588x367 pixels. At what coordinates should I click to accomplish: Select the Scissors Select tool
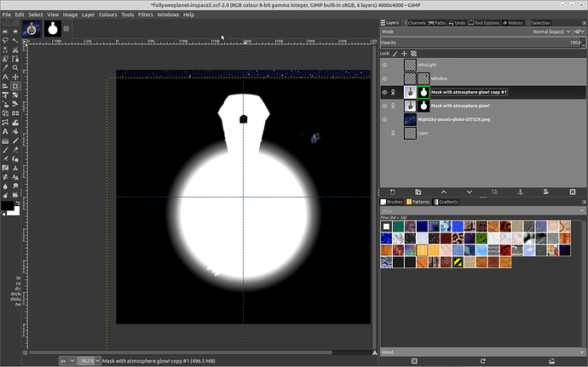pos(15,49)
